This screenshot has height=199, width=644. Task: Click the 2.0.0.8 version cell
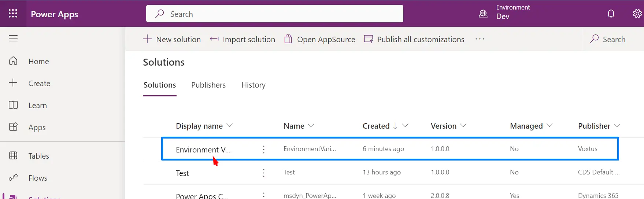point(440,195)
